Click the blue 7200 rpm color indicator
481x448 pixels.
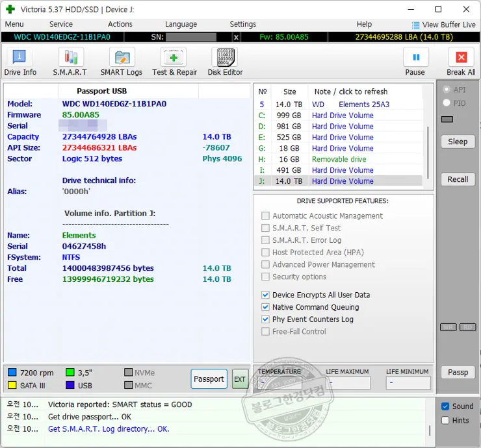pos(12,373)
